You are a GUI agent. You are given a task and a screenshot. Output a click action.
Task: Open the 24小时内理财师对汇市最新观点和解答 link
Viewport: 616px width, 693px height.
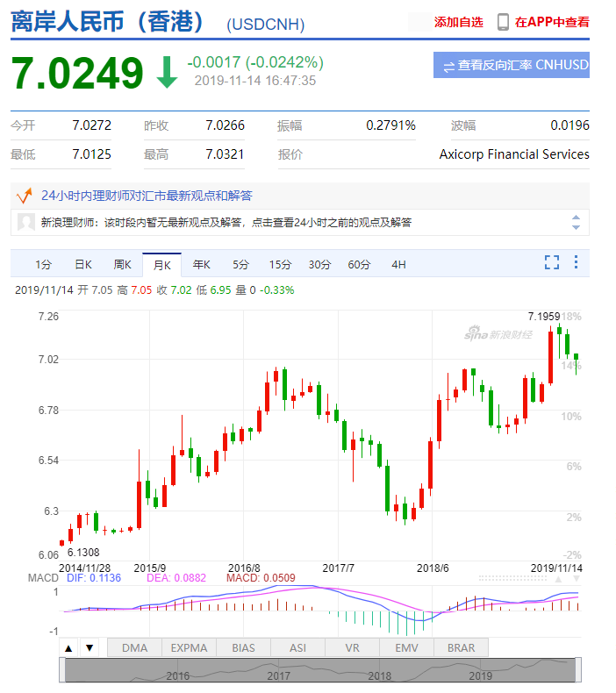147,196
